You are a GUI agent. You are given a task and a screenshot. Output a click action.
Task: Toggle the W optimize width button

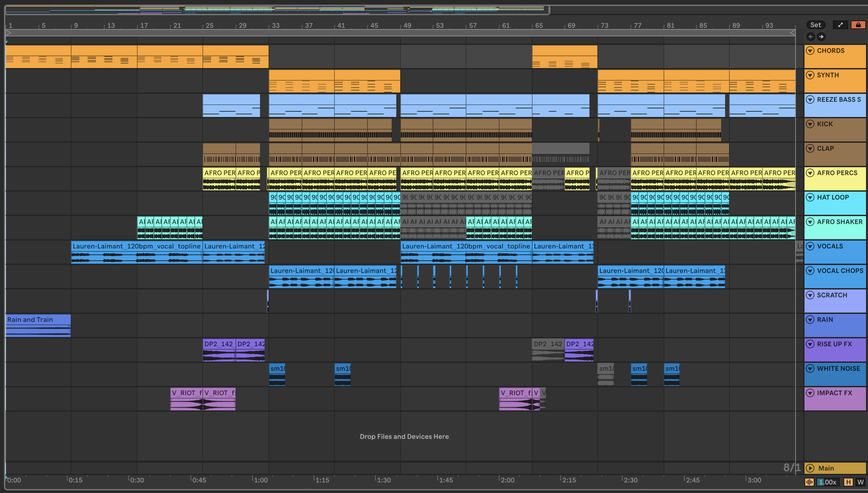click(x=860, y=482)
